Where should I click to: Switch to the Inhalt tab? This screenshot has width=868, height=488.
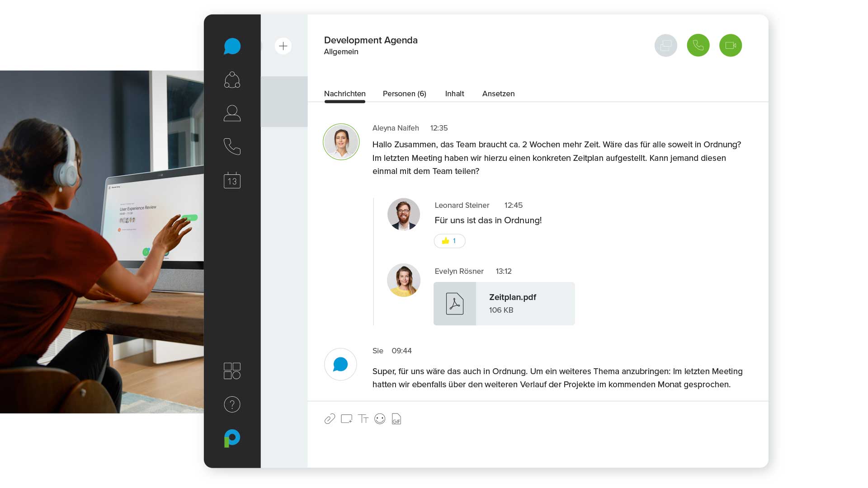[454, 94]
